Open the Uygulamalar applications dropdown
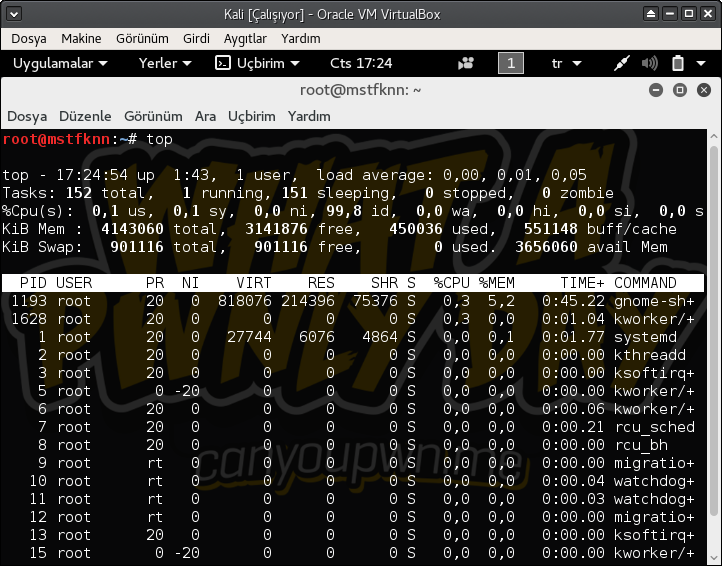The width and height of the screenshot is (722, 566). [x=60, y=63]
